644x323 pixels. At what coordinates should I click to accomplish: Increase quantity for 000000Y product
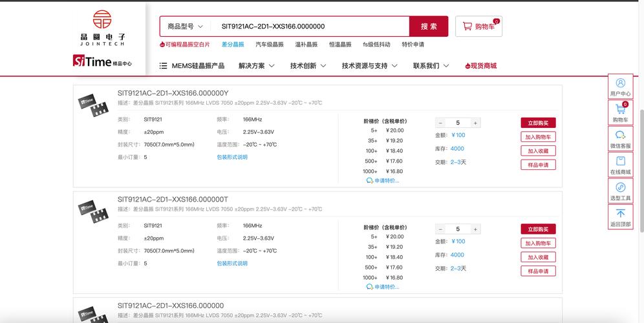point(475,123)
